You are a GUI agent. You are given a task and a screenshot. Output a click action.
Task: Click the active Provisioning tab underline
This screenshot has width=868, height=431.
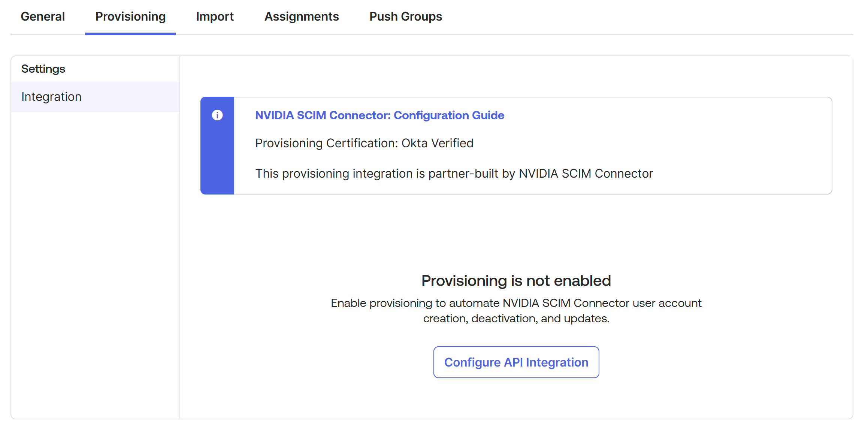130,33
